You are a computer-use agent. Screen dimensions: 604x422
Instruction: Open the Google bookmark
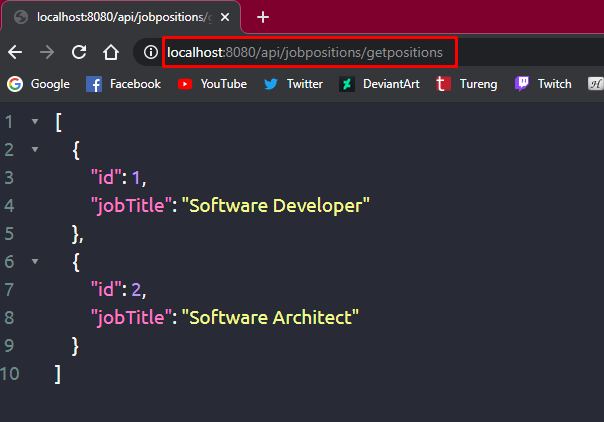pos(39,84)
